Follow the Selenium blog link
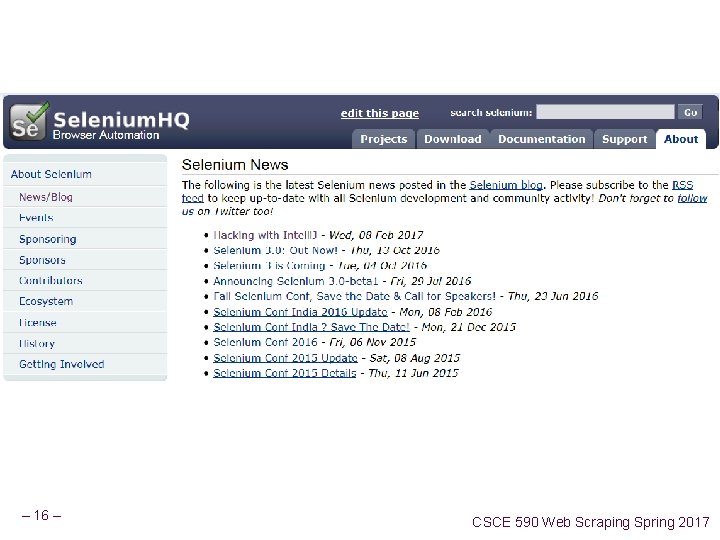 [x=506, y=185]
